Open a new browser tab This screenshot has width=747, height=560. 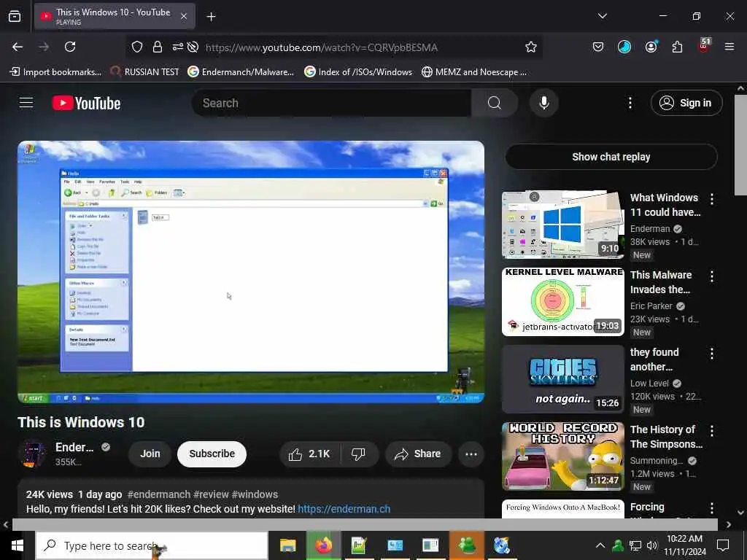pos(211,17)
